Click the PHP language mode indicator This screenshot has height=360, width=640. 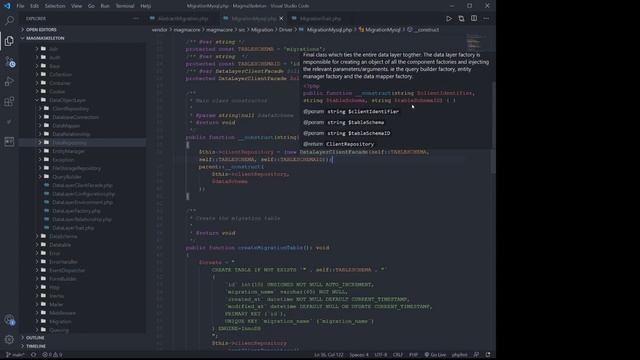point(413,355)
